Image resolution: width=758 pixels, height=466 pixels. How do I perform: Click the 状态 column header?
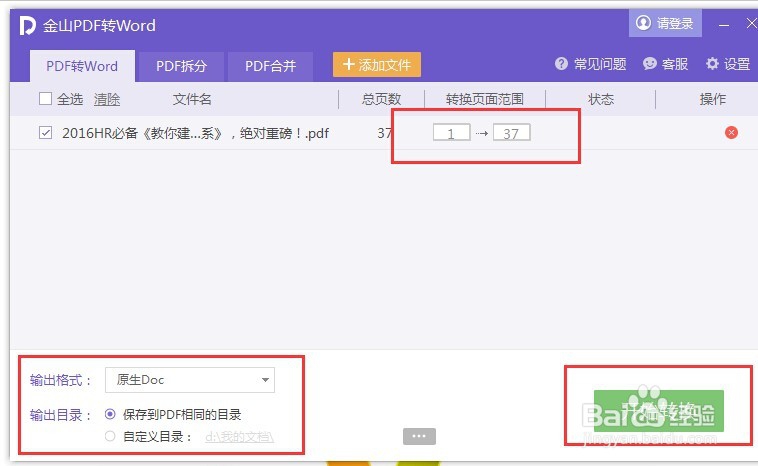click(x=600, y=100)
